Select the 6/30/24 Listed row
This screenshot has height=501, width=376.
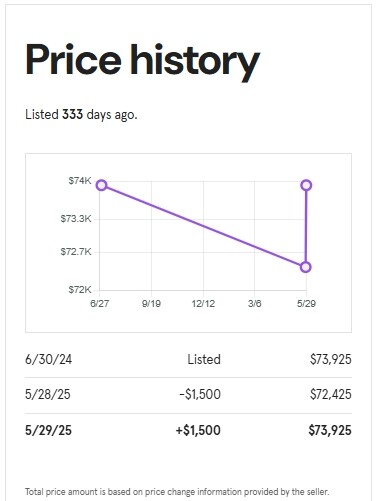(x=188, y=360)
